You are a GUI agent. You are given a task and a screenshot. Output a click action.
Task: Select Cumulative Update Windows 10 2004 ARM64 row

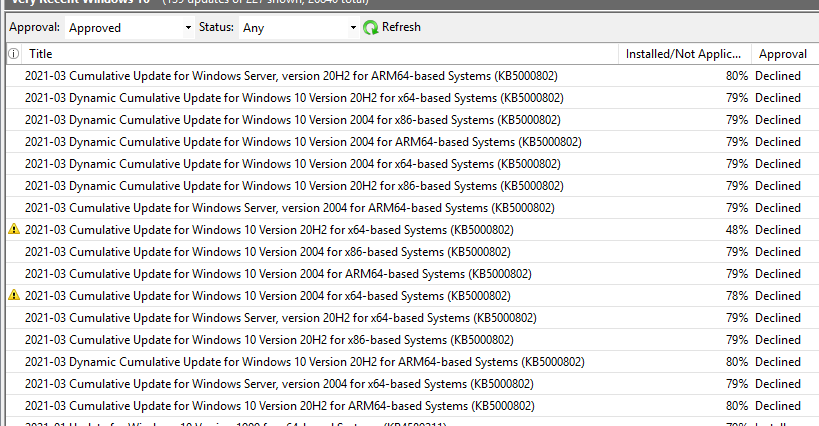point(413,274)
